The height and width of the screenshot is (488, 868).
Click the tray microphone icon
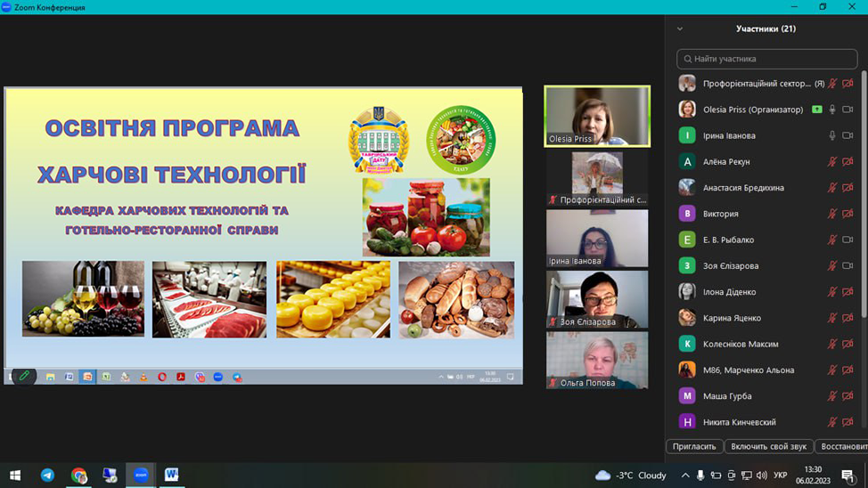point(700,476)
